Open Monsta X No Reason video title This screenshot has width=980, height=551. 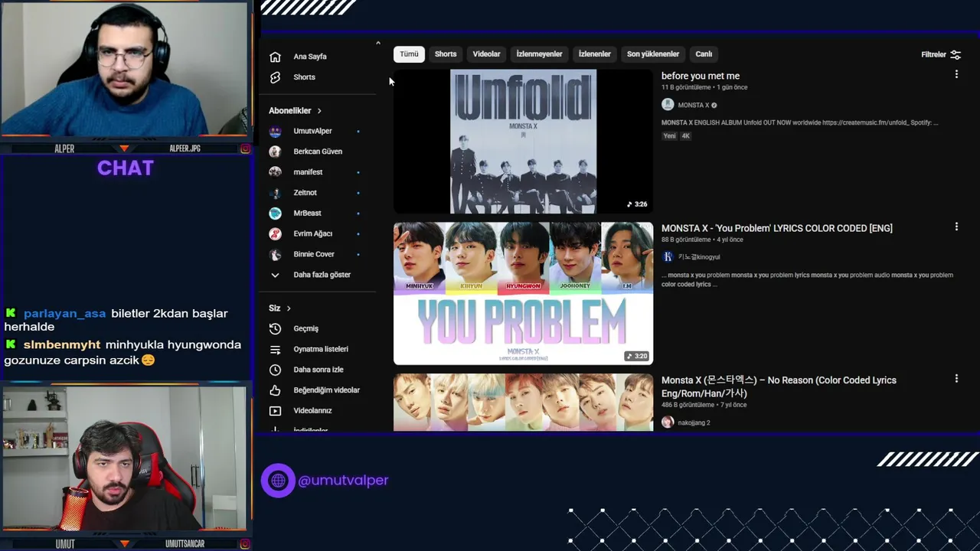point(779,386)
